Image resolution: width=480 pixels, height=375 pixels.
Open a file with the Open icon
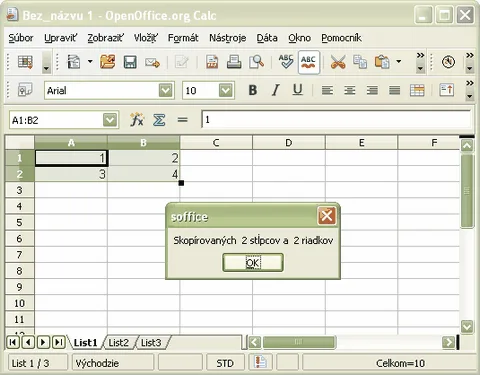[x=107, y=62]
